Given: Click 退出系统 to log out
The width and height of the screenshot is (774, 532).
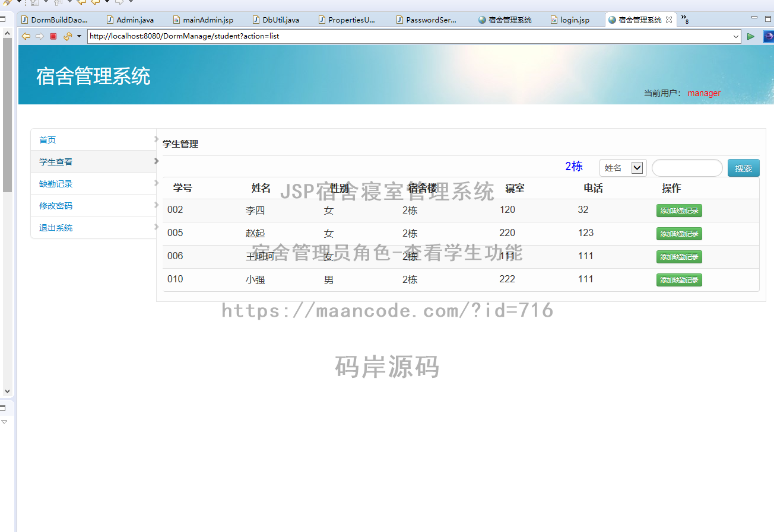Looking at the screenshot, I should [56, 228].
